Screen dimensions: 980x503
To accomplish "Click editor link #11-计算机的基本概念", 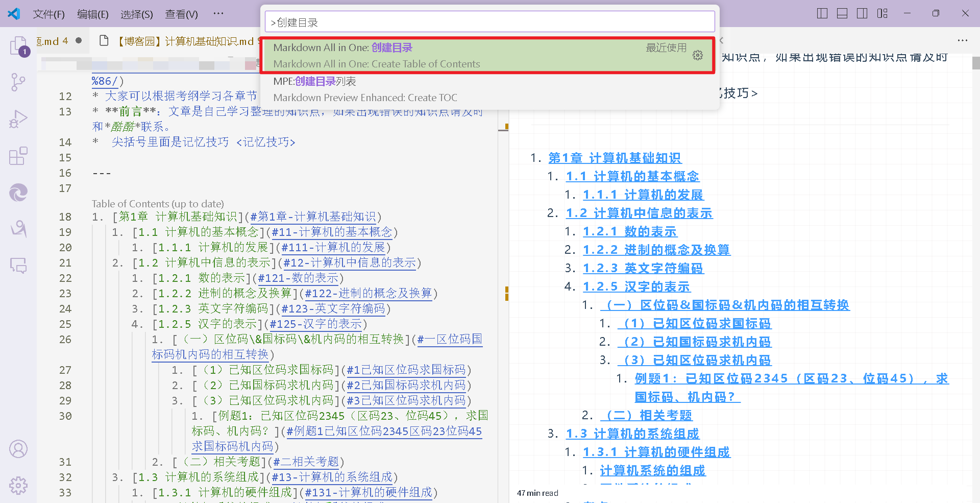I will [x=332, y=232].
